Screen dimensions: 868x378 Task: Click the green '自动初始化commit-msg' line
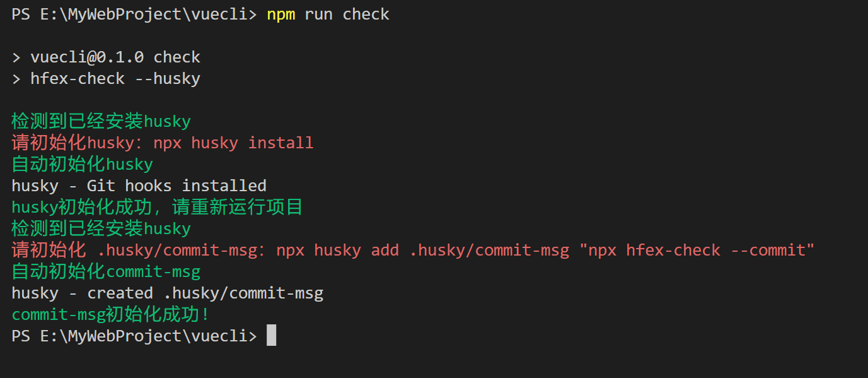[106, 271]
